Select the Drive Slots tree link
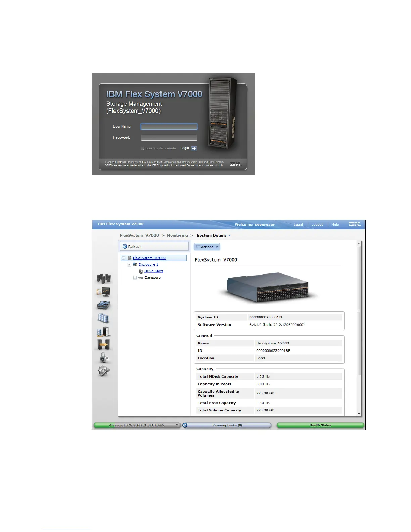The image size is (411, 532). point(154,271)
